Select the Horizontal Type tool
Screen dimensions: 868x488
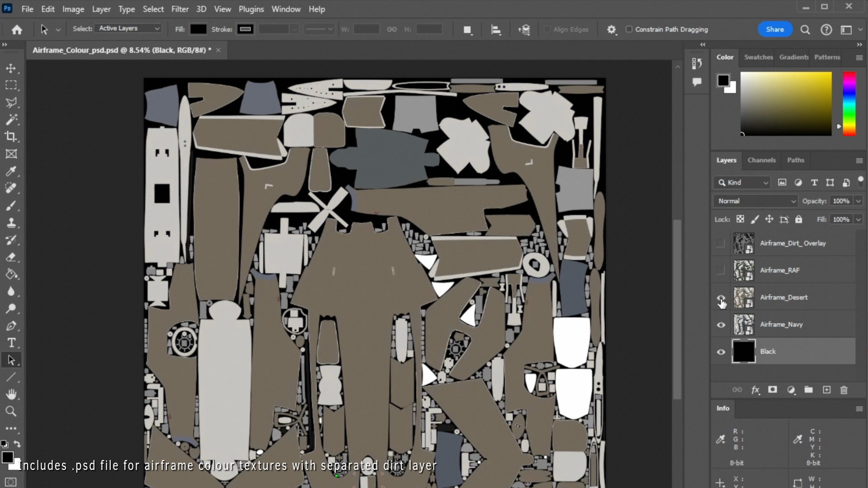11,343
